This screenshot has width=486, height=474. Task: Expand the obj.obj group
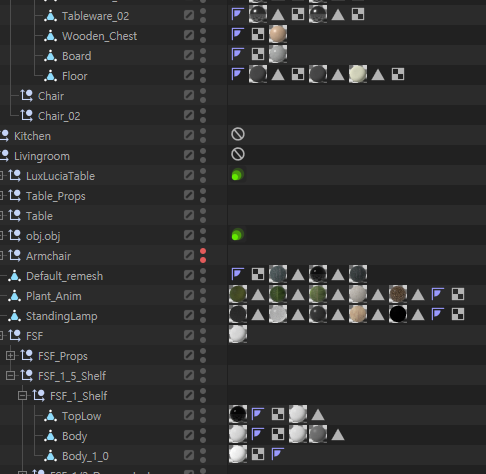[1, 236]
